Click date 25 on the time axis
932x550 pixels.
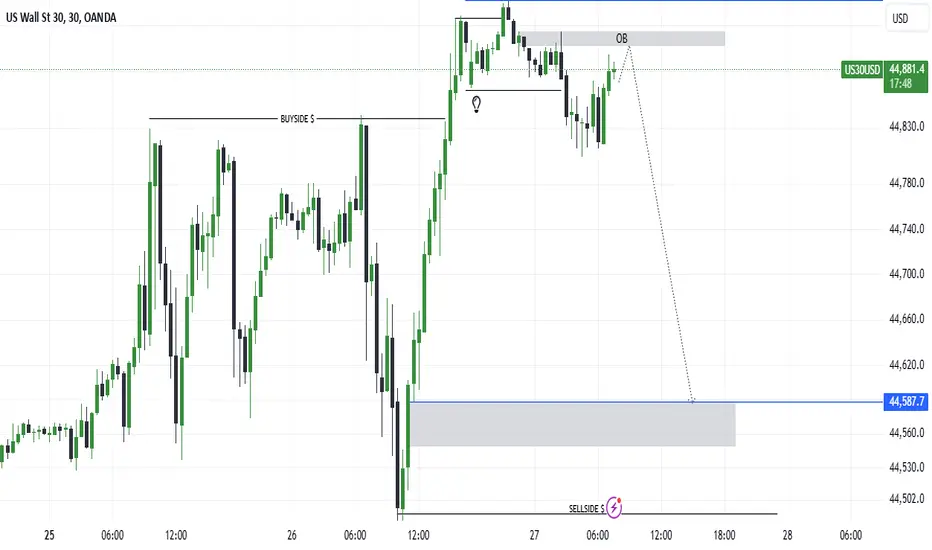[50, 535]
